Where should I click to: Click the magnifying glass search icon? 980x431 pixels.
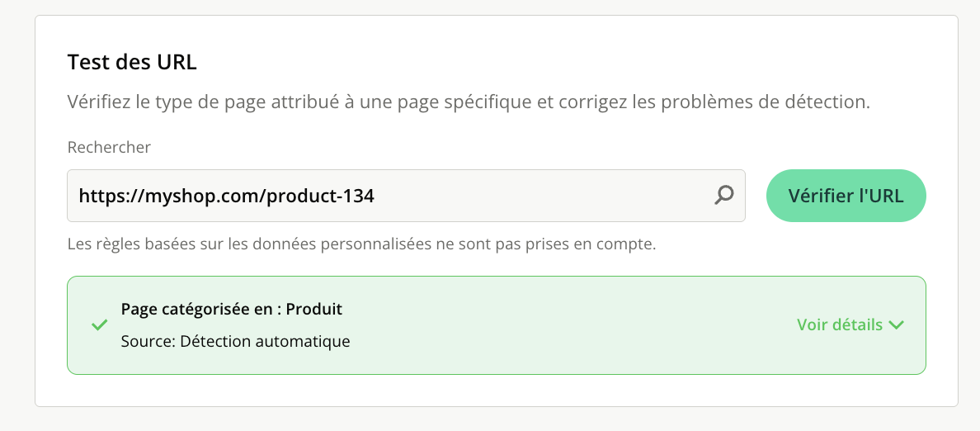point(723,196)
